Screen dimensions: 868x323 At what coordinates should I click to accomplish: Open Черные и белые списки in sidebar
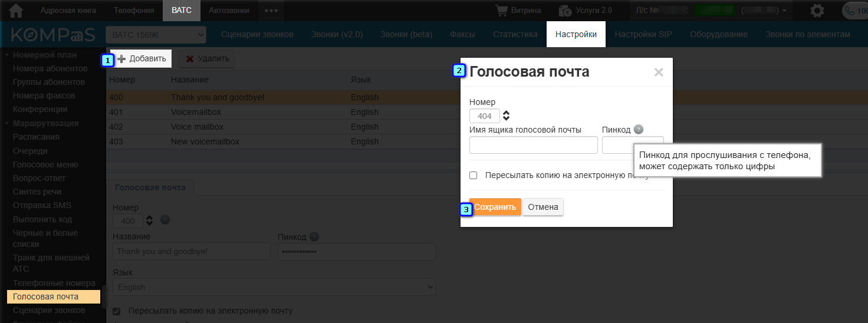pyautogui.click(x=44, y=238)
